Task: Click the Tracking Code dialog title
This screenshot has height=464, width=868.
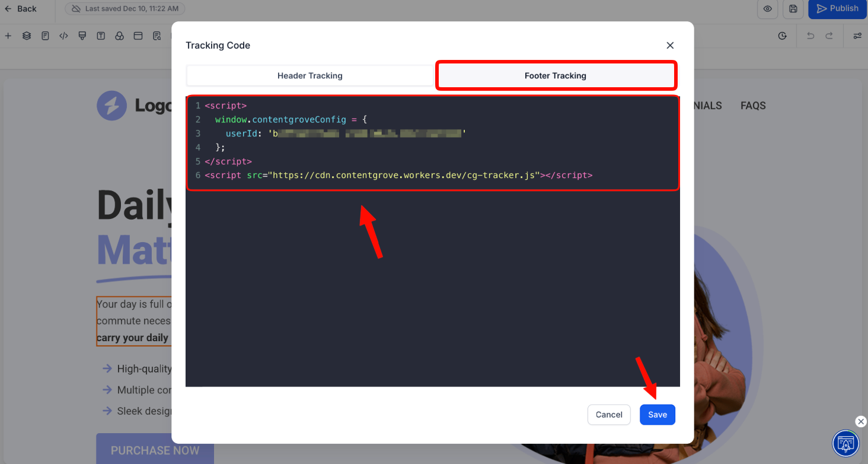Action: click(218, 46)
